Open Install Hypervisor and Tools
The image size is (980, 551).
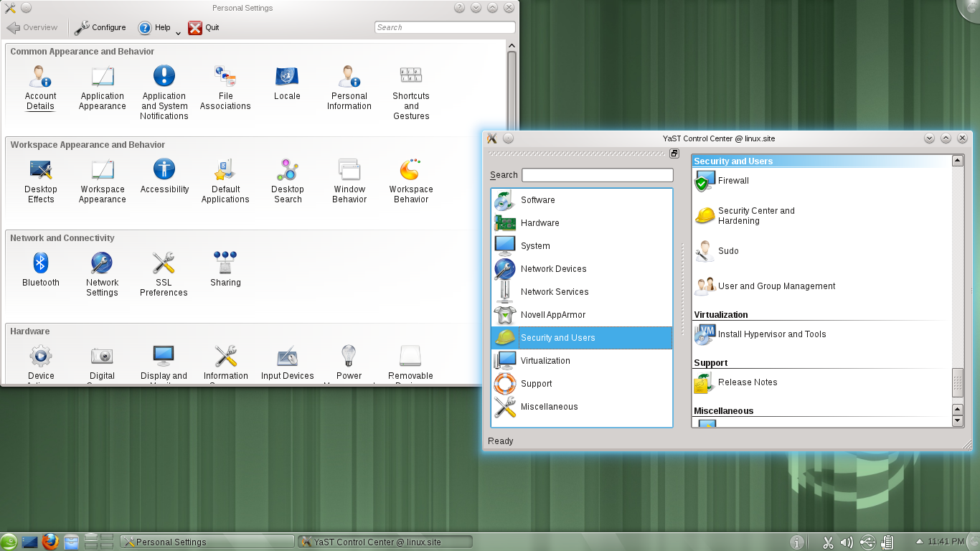(x=760, y=334)
